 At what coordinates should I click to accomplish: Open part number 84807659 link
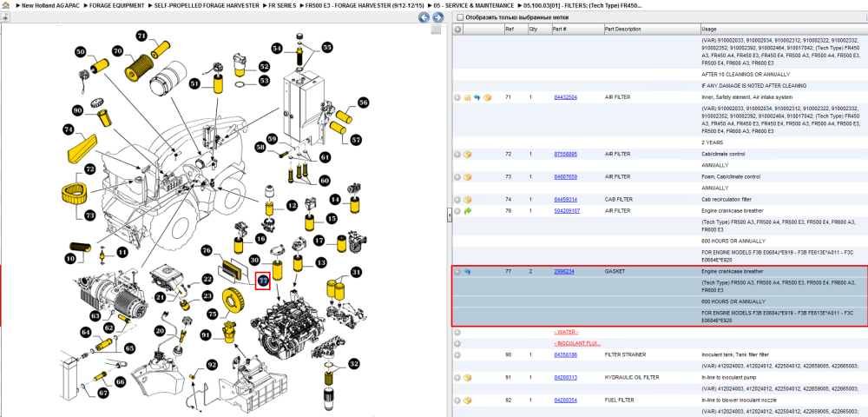click(x=565, y=177)
